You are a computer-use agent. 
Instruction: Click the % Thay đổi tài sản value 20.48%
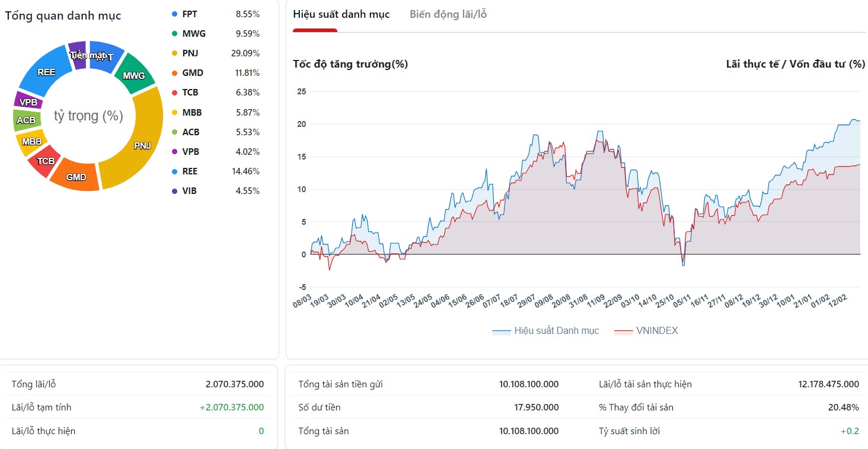click(x=844, y=407)
